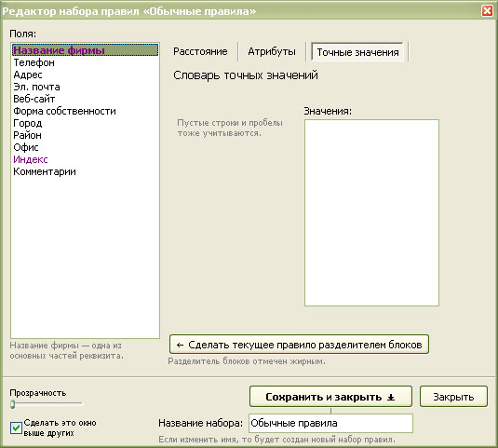
Task: Select the «Название фирмы» field
Action: (x=85, y=50)
